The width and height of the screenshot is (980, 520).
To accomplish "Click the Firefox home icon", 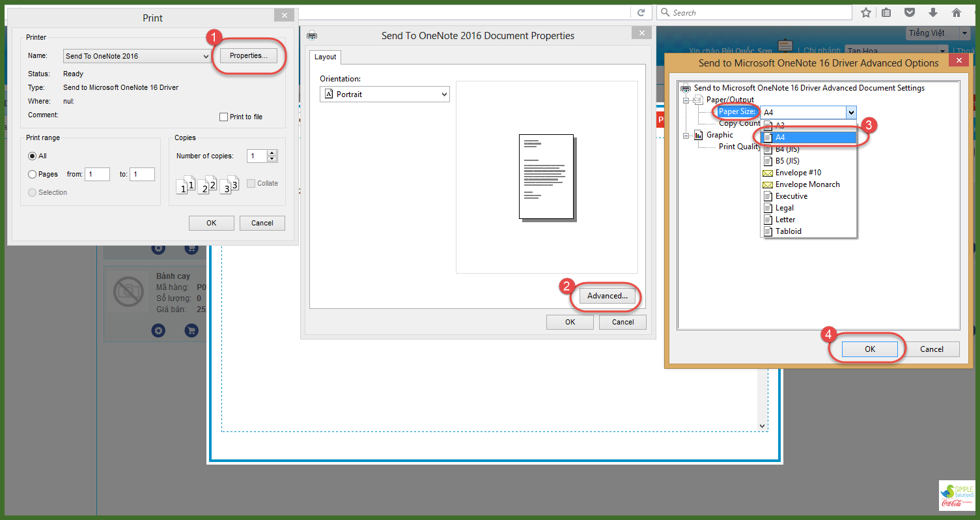I will tap(957, 12).
